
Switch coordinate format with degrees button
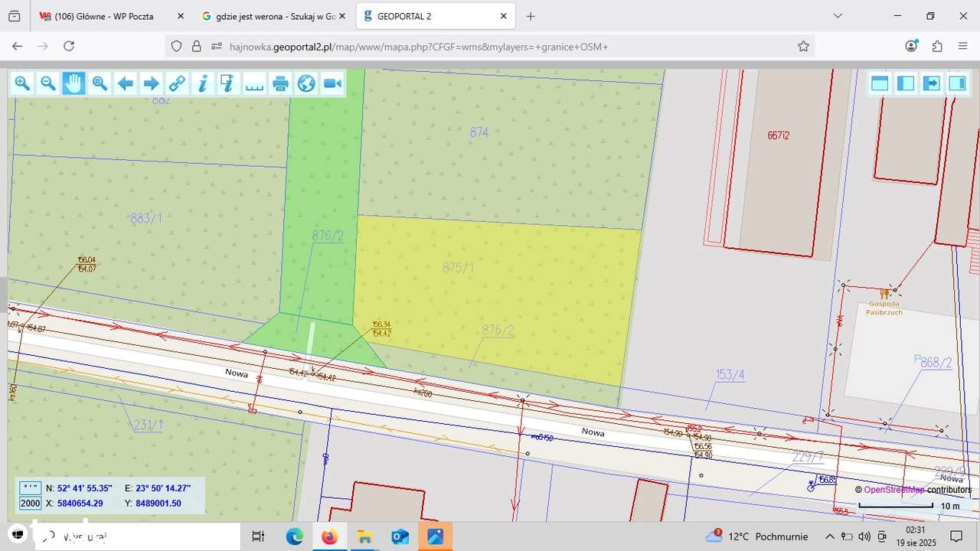(31, 487)
